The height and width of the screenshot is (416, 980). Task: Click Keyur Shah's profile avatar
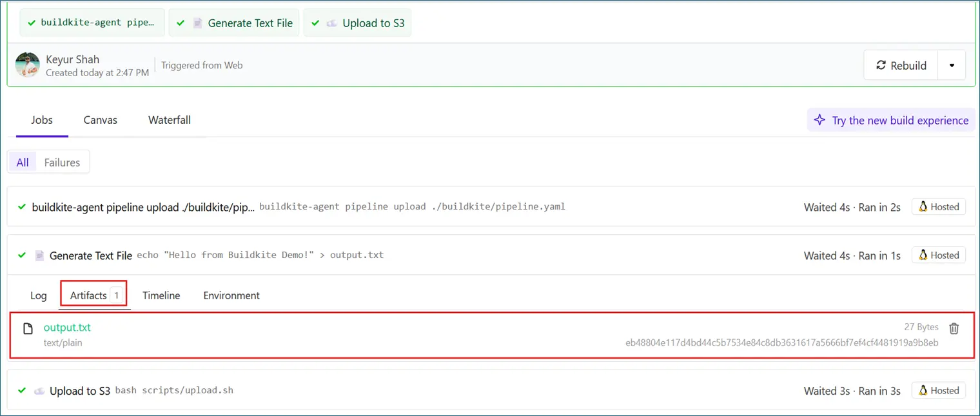coord(27,65)
